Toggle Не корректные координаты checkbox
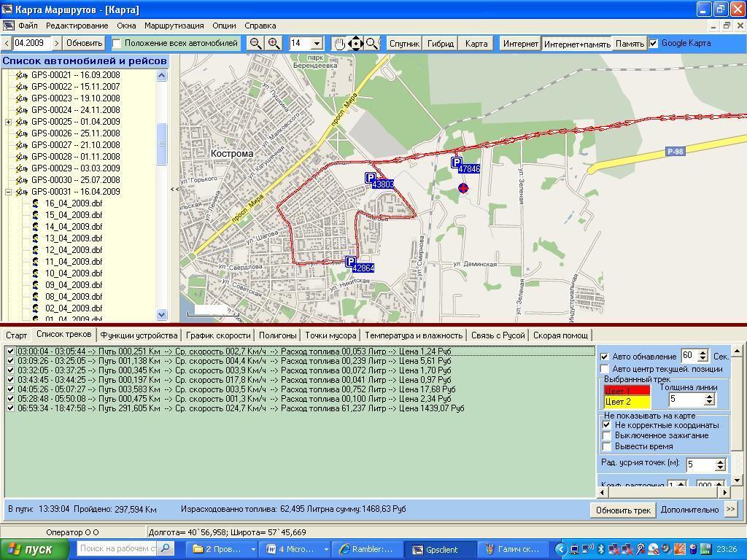Image resolution: width=747 pixels, height=560 pixels. pos(606,425)
